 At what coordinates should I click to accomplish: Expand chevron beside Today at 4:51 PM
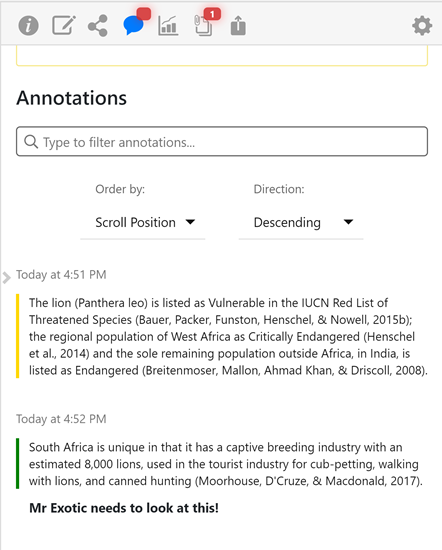click(x=6, y=277)
